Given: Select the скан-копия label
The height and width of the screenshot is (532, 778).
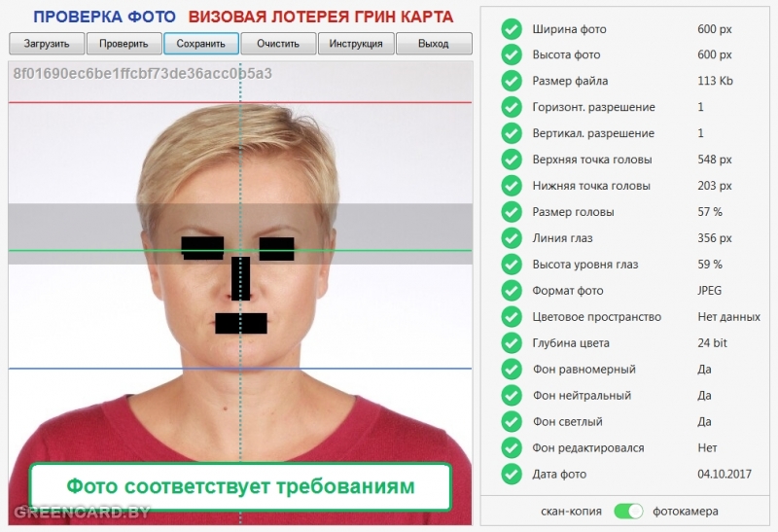Looking at the screenshot, I should tap(571, 511).
